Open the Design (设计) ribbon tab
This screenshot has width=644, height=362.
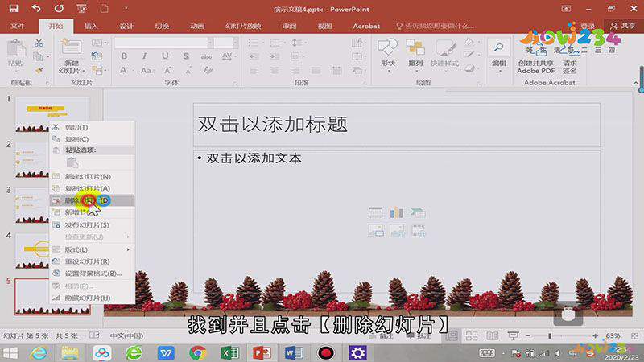pyautogui.click(x=126, y=26)
